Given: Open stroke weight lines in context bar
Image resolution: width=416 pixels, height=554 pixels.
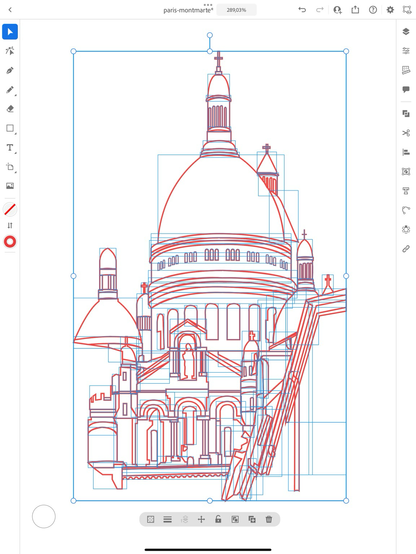Looking at the screenshot, I should (168, 519).
